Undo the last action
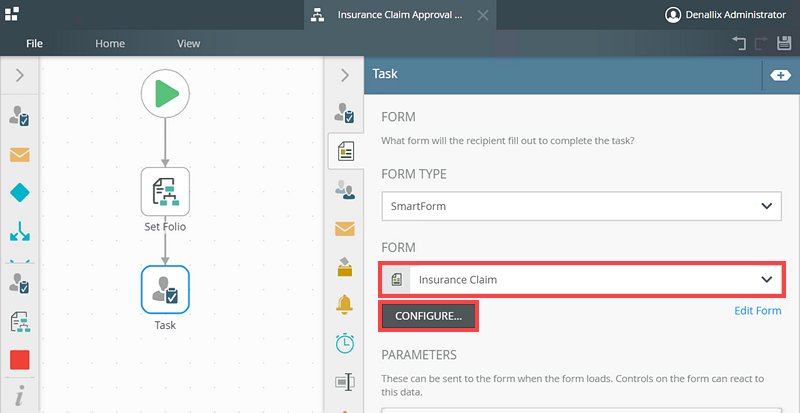 pos(739,43)
